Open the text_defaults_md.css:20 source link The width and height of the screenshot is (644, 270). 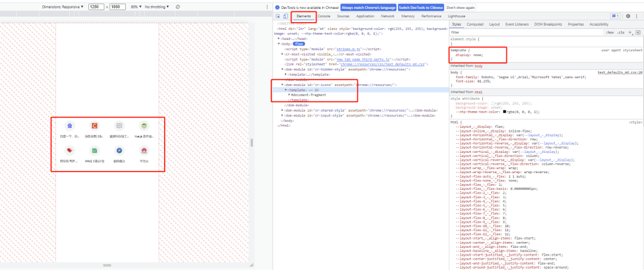tap(620, 72)
